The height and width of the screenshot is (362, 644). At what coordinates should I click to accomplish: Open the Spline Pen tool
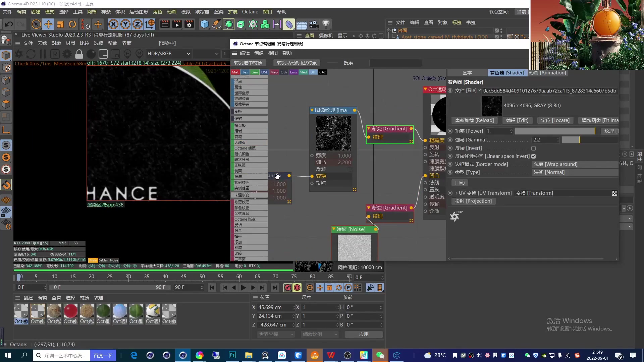click(x=217, y=24)
